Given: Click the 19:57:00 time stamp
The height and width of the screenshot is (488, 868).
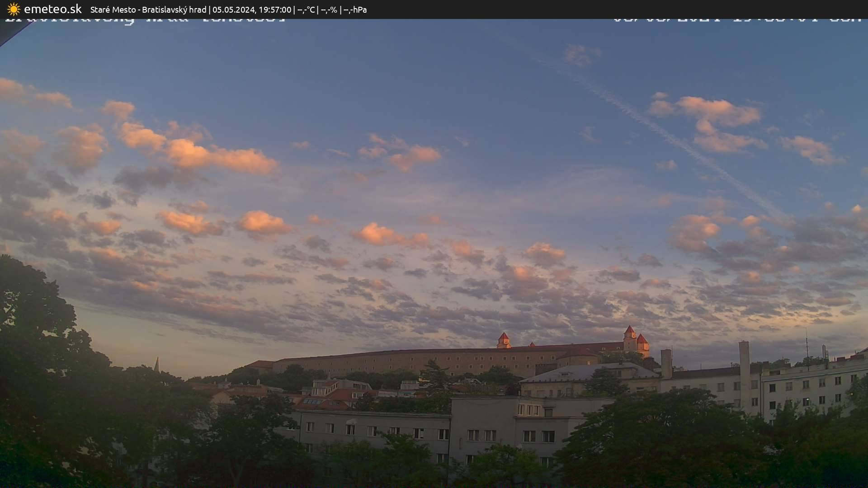Looking at the screenshot, I should (x=275, y=9).
